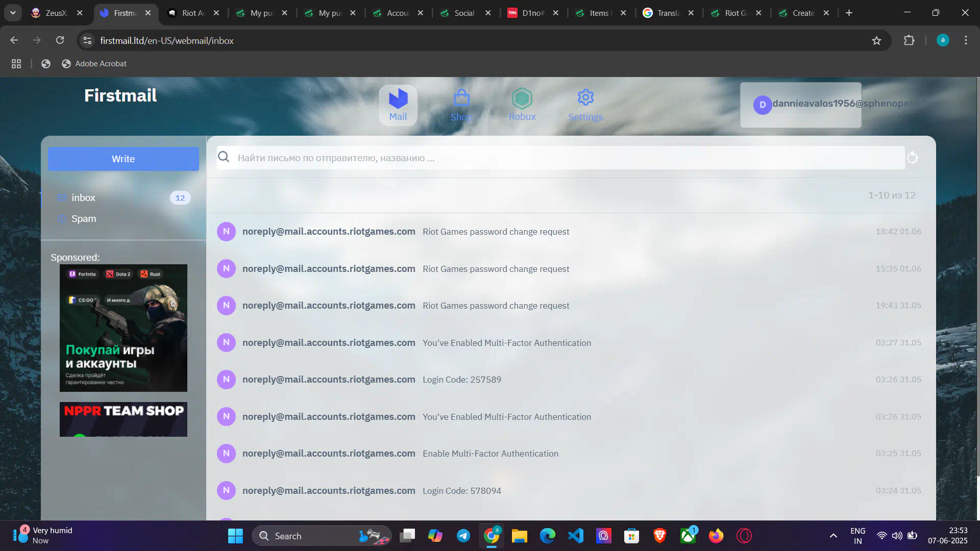Open browser extensions puzzle icon
Viewport: 980px width, 551px height.
coord(909,40)
